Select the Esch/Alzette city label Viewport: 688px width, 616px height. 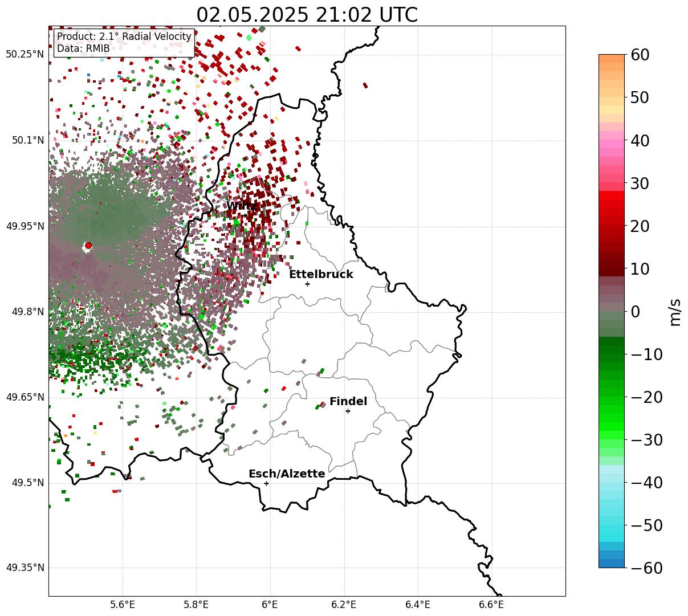point(287,474)
